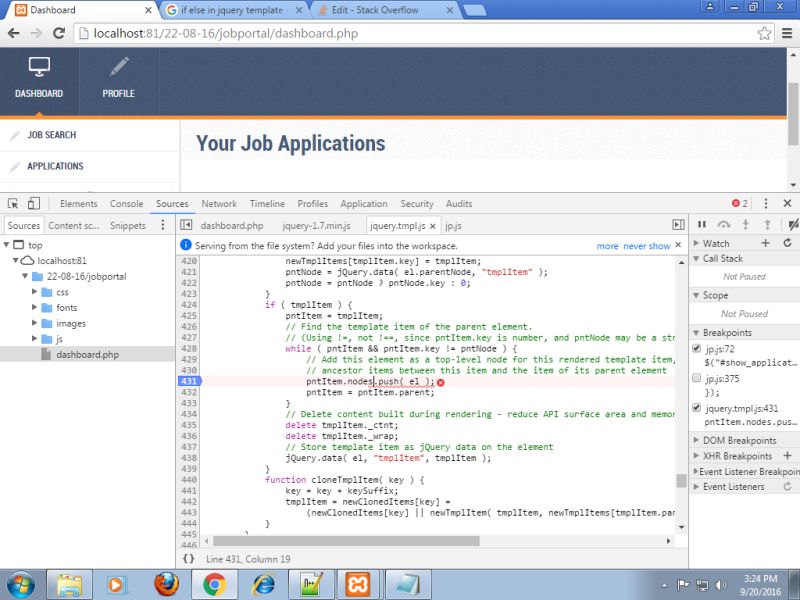The image size is (800, 600).
Task: Collapse the 22-08-16/jobportal folder
Action: 24,276
